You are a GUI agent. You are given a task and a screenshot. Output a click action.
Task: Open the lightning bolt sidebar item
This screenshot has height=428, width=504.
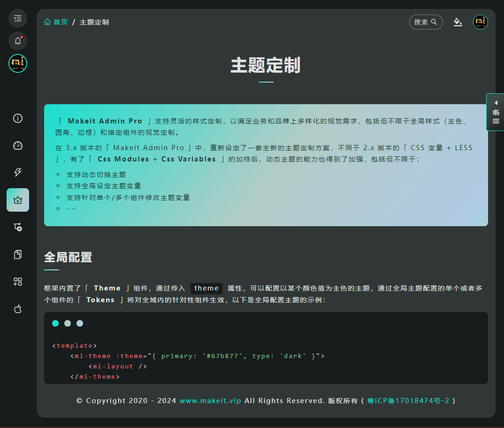tap(18, 173)
